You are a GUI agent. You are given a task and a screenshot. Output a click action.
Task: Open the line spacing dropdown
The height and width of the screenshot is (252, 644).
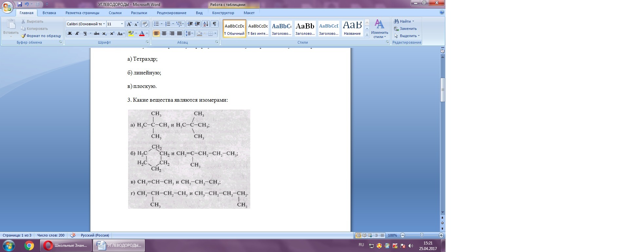[189, 33]
